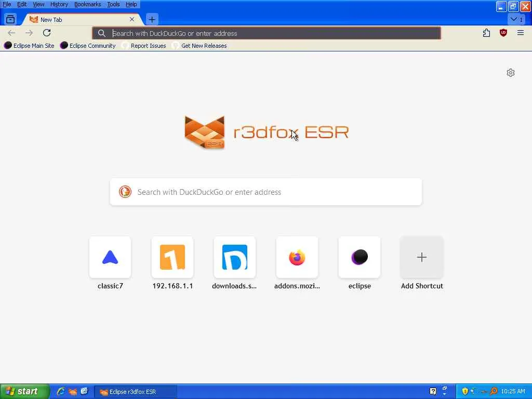Viewport: 532px width, 399px height.
Task: Open the uBlock Origin shield icon
Action: 503,33
